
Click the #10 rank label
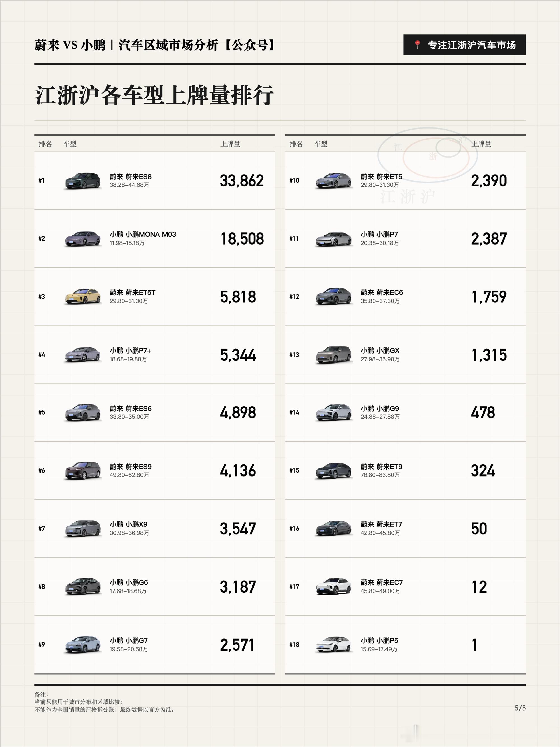[x=294, y=181]
